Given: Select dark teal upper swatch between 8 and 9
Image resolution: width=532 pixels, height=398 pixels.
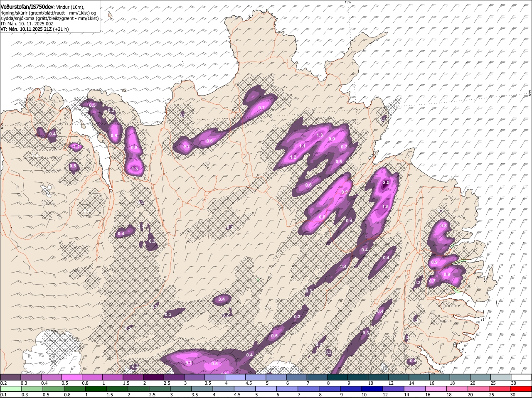Looking at the screenshot, I should click(337, 377).
